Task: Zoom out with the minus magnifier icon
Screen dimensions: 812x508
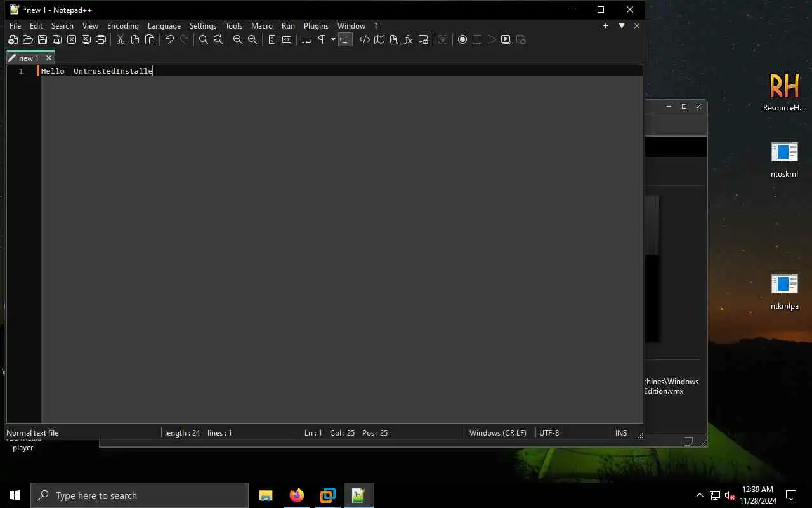Action: click(x=252, y=39)
